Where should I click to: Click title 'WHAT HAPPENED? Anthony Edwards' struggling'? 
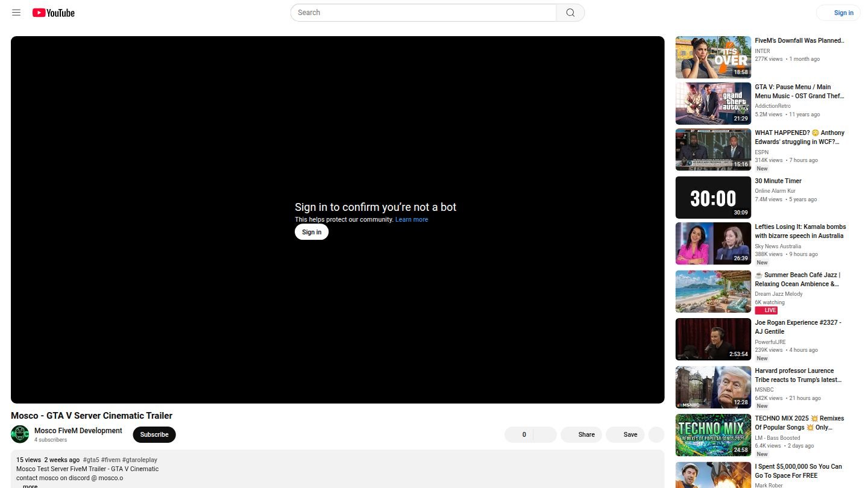point(799,137)
